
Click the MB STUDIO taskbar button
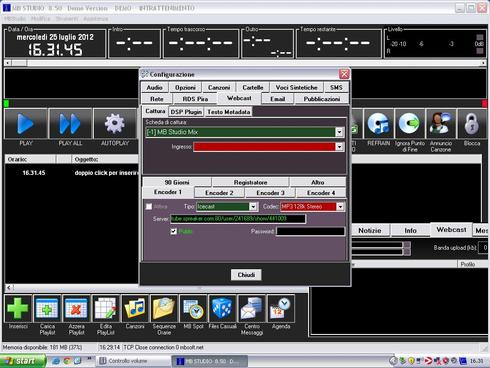pos(210,361)
